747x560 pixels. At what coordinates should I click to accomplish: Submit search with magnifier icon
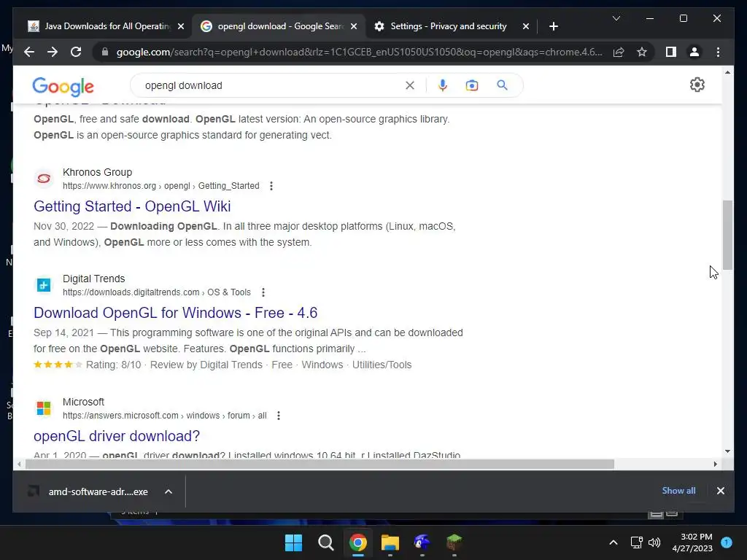[502, 85]
